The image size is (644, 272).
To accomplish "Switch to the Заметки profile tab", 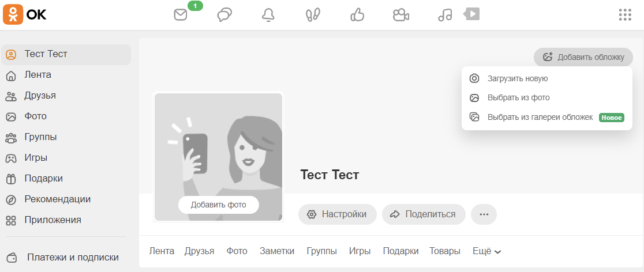I will point(276,251).
